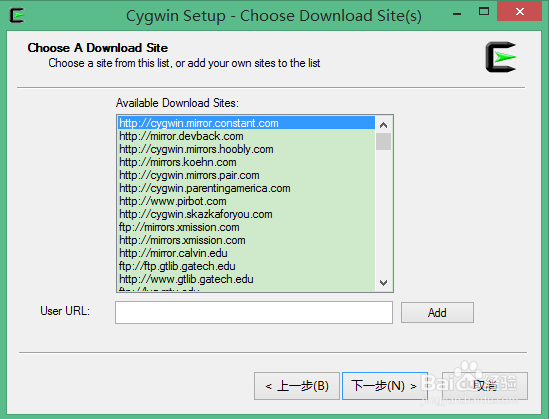Select mirror http://cygwin.parentingamerica.com
549x419 pixels.
pos(246,188)
